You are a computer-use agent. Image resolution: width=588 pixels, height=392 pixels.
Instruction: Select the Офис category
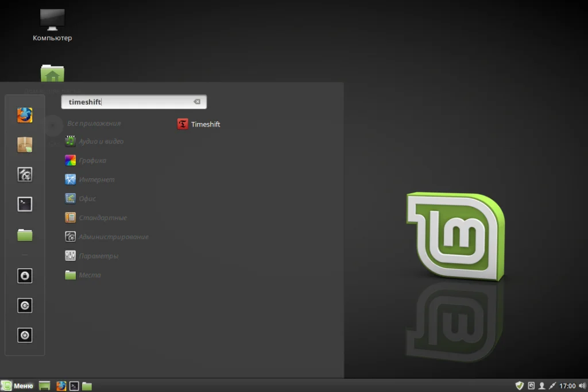tap(80, 198)
